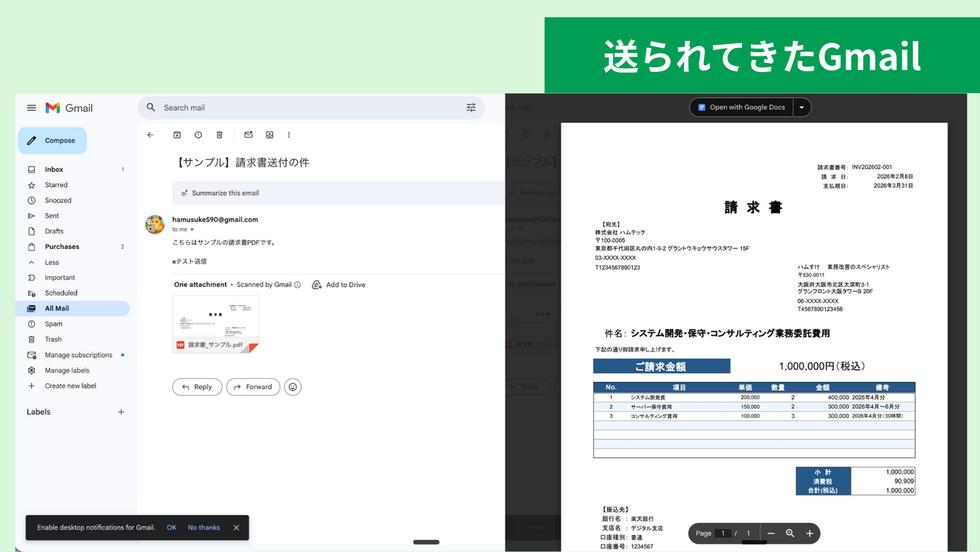Zoom in the PDF preview
980x552 pixels.
click(x=810, y=533)
